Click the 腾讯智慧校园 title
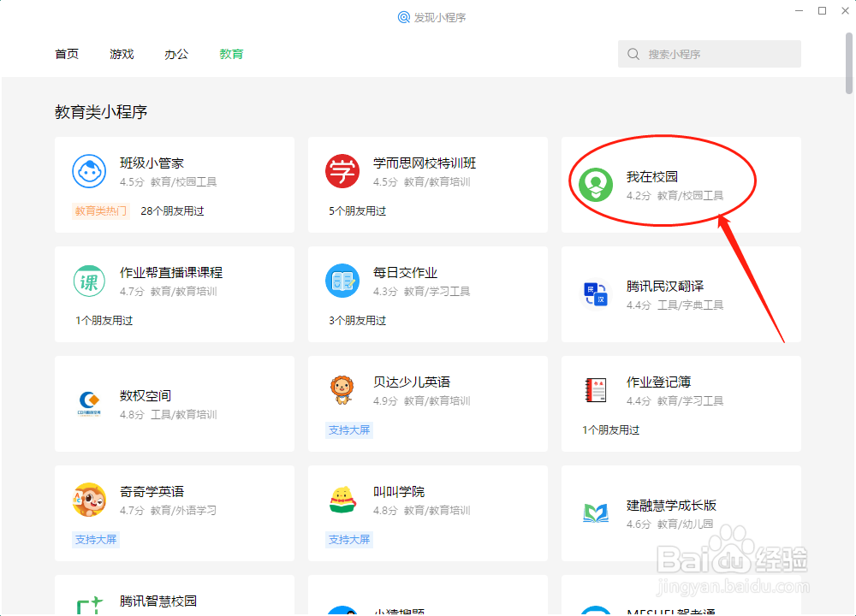 pos(158,601)
